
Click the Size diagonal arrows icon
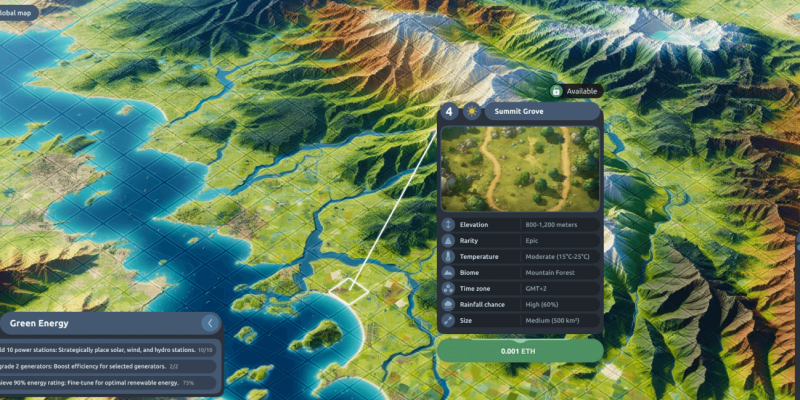tap(447, 320)
